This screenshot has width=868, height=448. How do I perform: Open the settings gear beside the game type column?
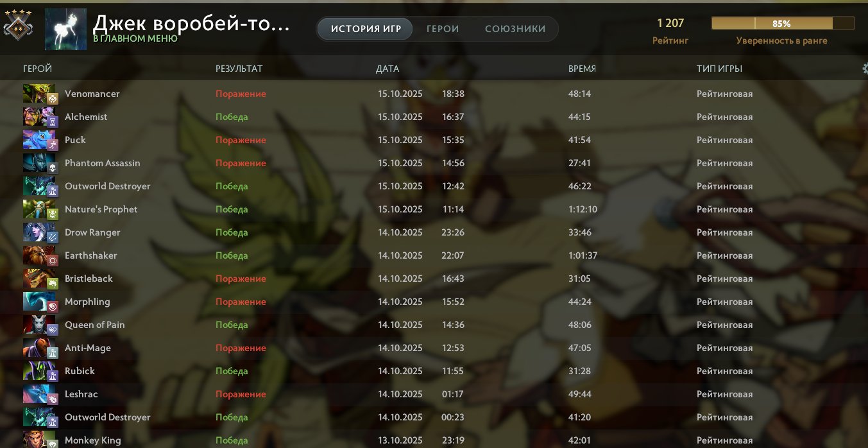(x=865, y=69)
